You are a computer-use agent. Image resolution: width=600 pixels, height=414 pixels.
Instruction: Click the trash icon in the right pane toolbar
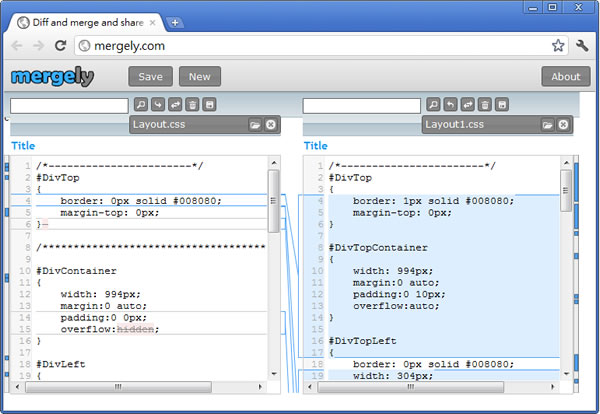click(484, 104)
